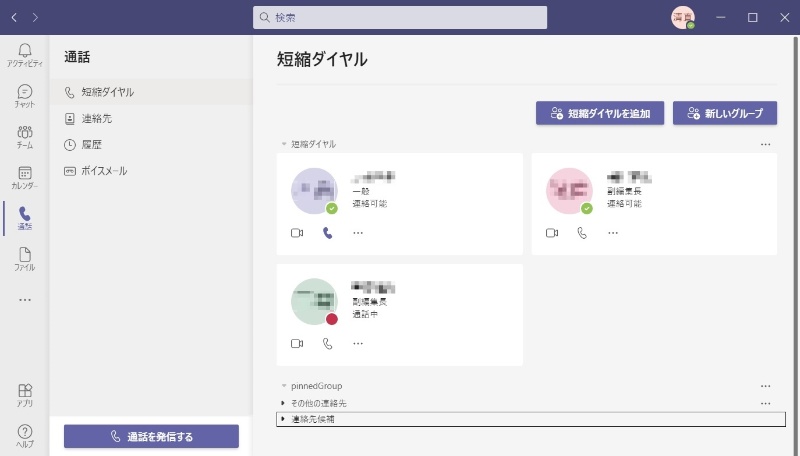
Task: Open Apps (アプリ) from sidebar
Action: (x=24, y=395)
